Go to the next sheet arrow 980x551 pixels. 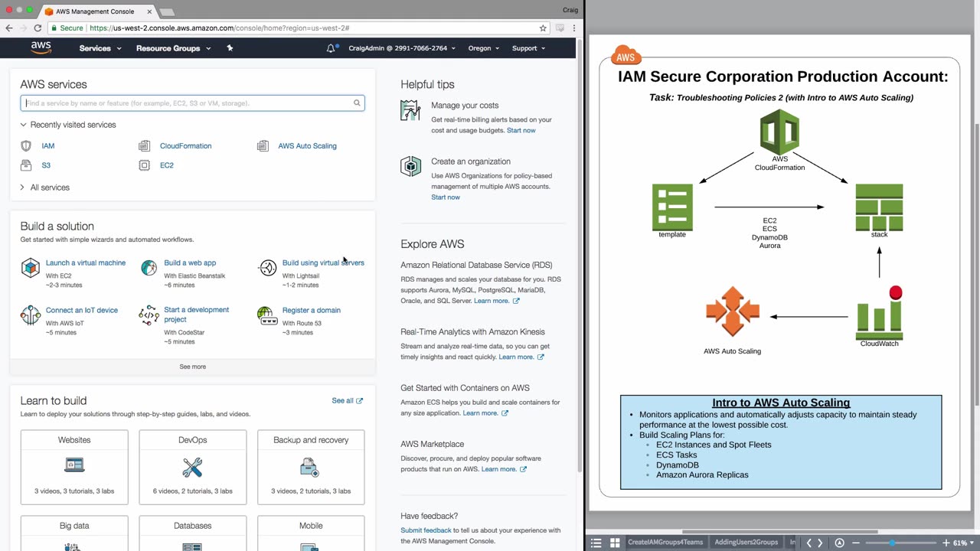pos(820,543)
